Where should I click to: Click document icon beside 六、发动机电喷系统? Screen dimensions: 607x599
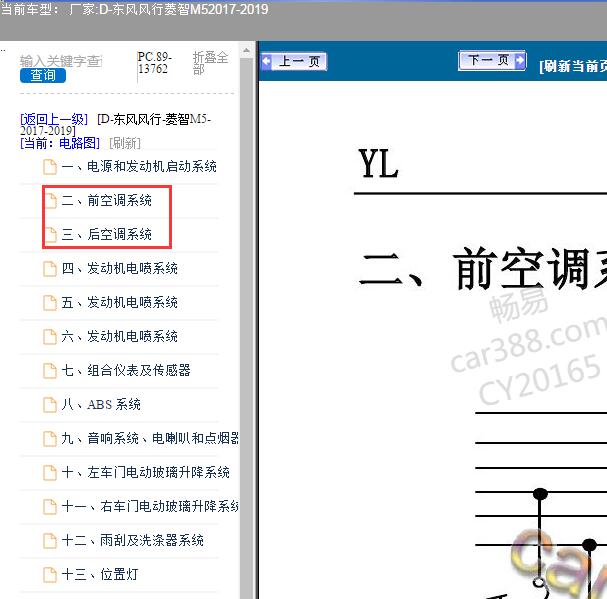point(50,336)
